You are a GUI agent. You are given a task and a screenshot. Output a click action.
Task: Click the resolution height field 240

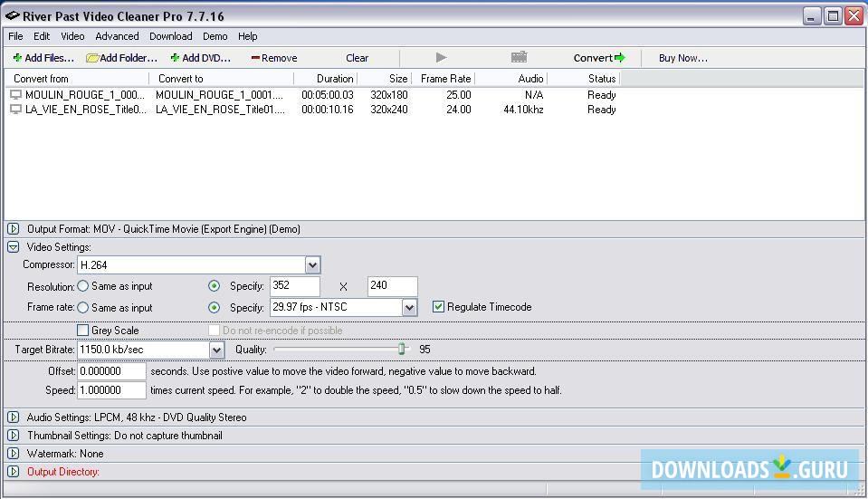pyautogui.click(x=392, y=286)
